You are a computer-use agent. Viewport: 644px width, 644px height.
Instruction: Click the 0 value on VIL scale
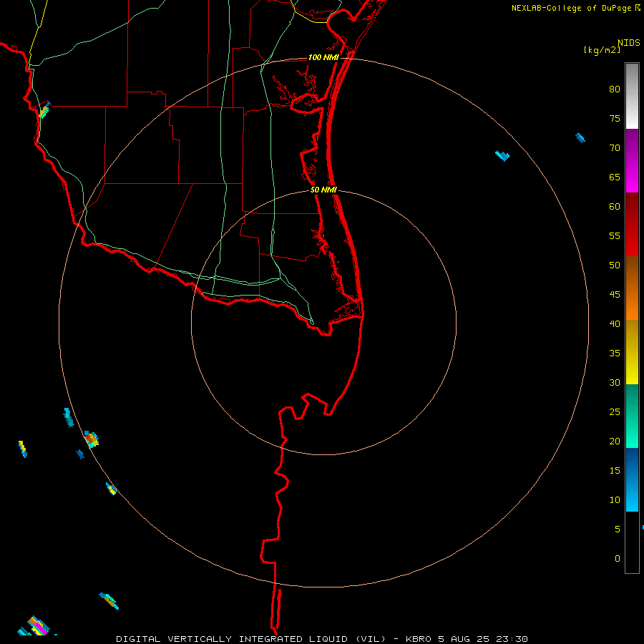coord(618,559)
